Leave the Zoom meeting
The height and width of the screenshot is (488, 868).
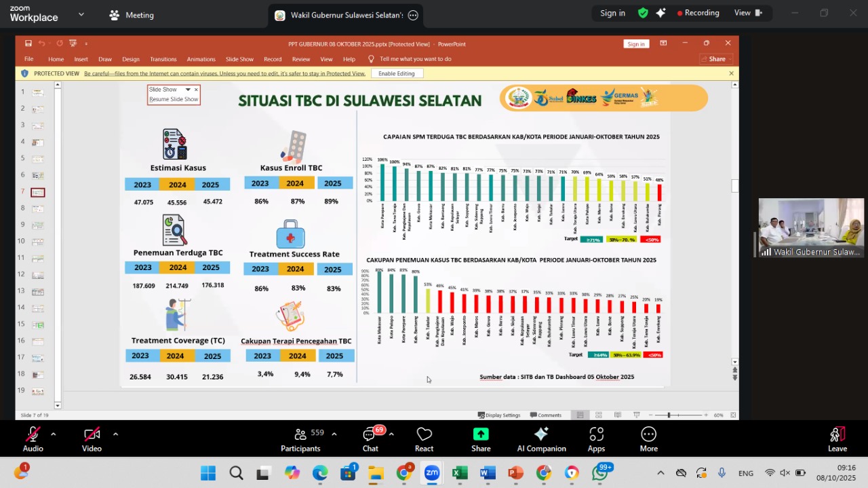[837, 439]
